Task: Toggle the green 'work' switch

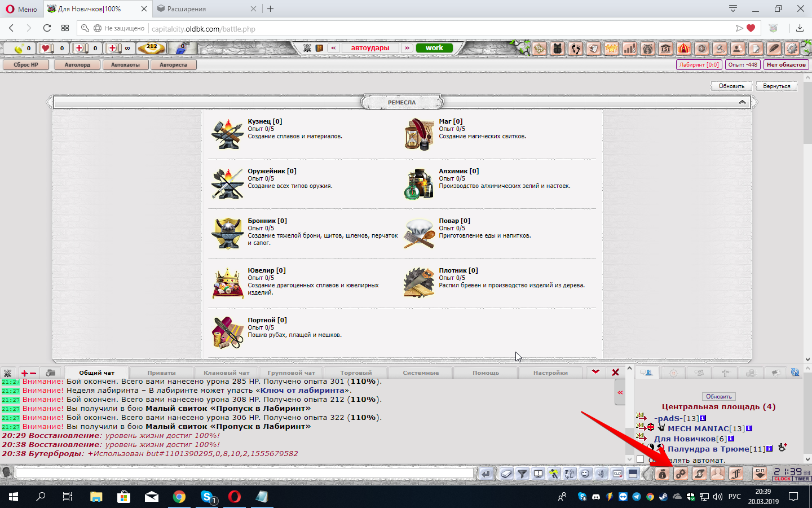Action: [434, 48]
